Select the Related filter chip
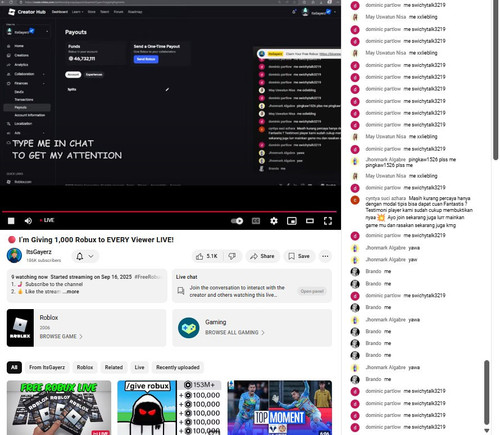The height and width of the screenshot is (435, 500). (114, 367)
